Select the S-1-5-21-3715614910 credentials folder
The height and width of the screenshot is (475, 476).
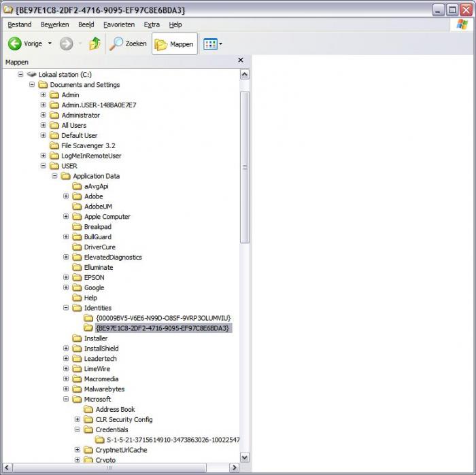click(x=173, y=440)
